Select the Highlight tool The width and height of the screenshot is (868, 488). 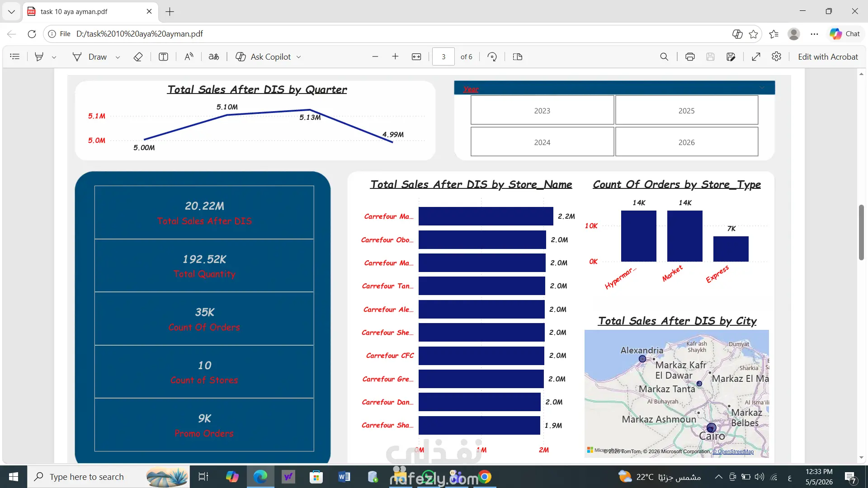(x=39, y=56)
